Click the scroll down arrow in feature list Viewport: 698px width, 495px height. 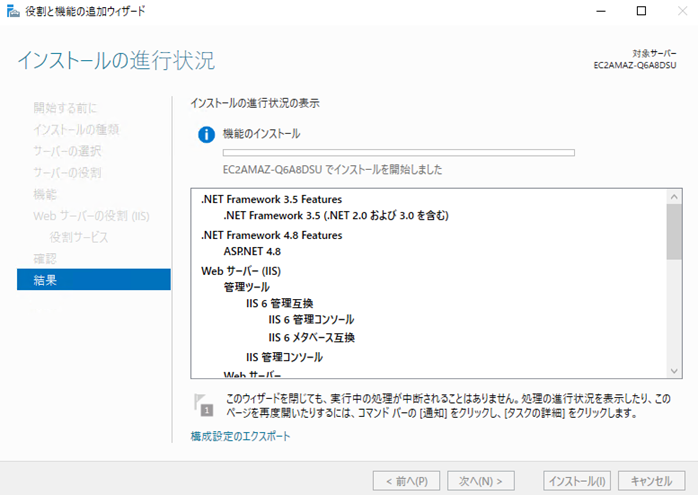coord(674,371)
